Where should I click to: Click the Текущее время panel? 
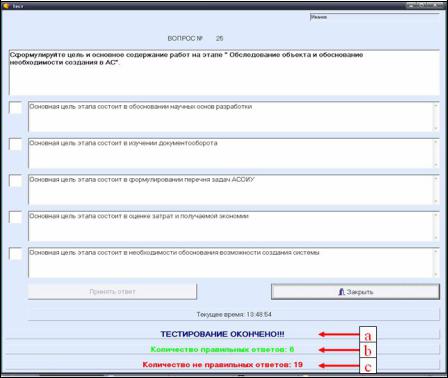(x=234, y=314)
